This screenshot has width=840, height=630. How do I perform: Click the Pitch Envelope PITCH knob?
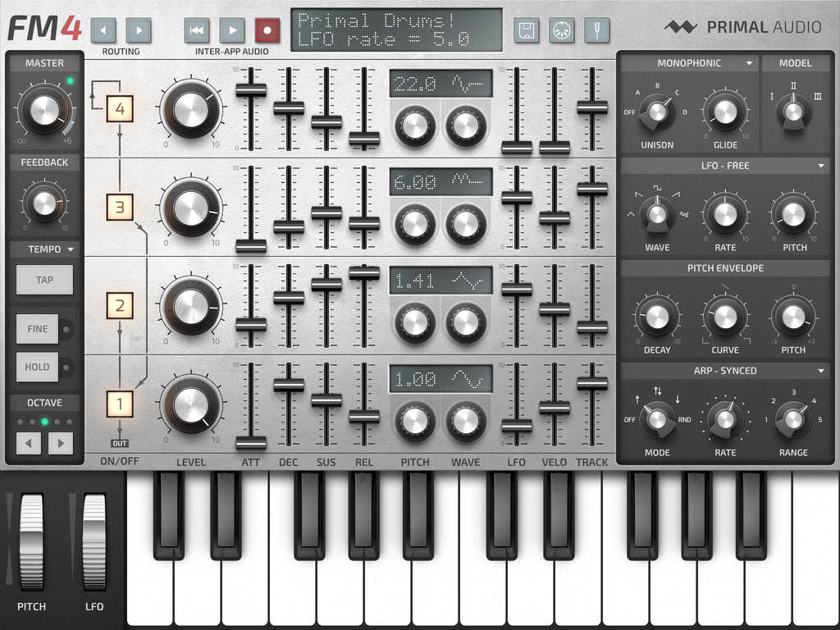click(x=793, y=317)
